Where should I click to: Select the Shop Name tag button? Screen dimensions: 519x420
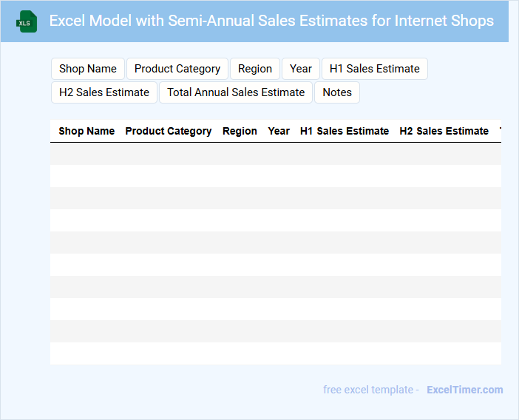click(x=88, y=69)
